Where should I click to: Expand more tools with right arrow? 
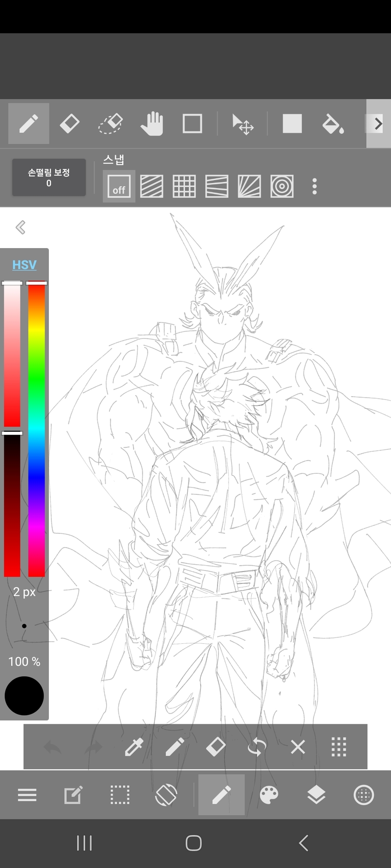(x=378, y=124)
